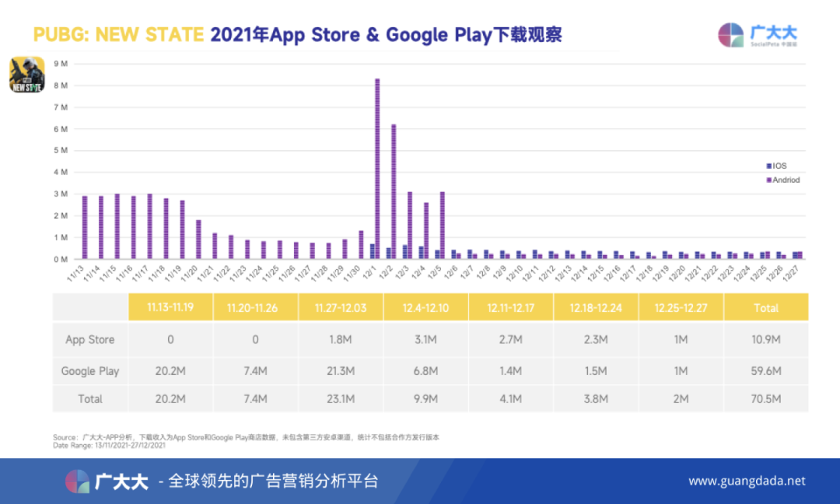This screenshot has width=840, height=504.
Task: Click the 11/13 x-axis date label
Action: coord(75,273)
